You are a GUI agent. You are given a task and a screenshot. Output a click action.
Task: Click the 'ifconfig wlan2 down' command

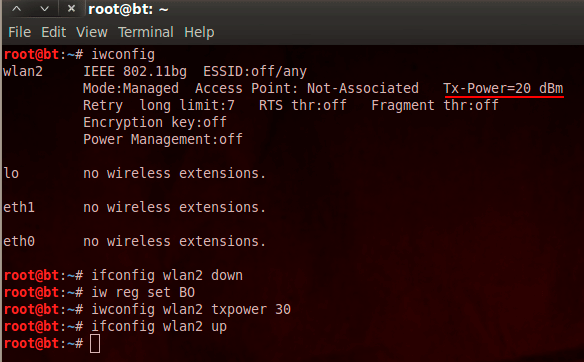tap(167, 276)
